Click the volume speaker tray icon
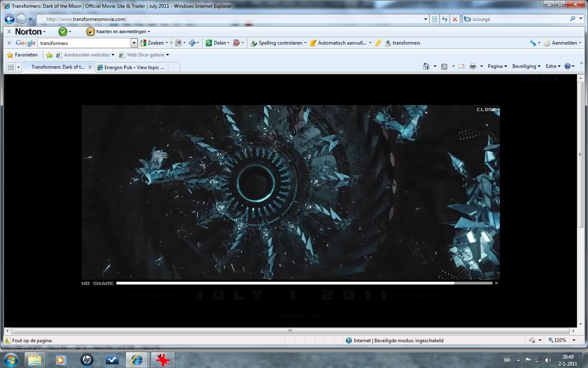This screenshot has height=368, width=588. [x=548, y=360]
